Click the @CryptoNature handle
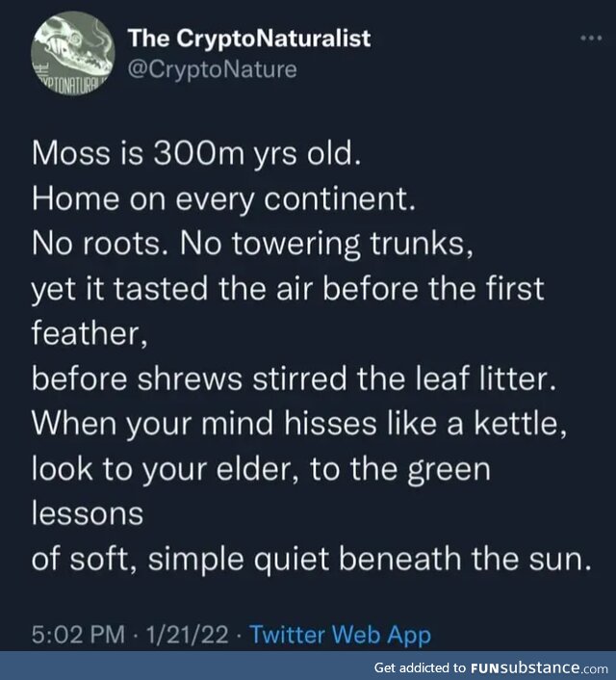 (x=213, y=69)
